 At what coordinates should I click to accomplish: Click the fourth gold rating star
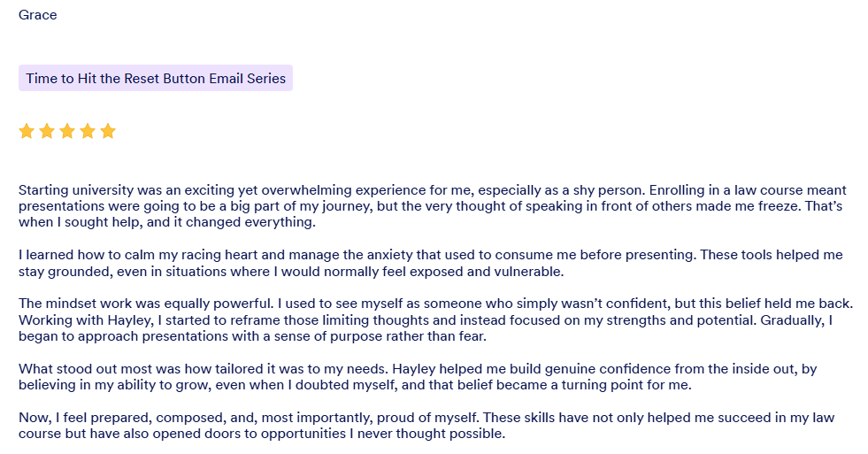pyautogui.click(x=88, y=132)
